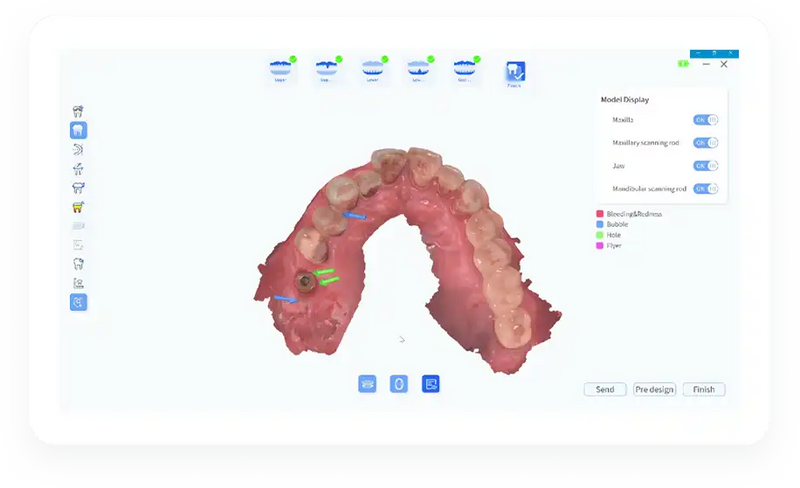Select the oval arch icon in bottom toolbar
Viewport: 800px width, 488px height.
(399, 384)
